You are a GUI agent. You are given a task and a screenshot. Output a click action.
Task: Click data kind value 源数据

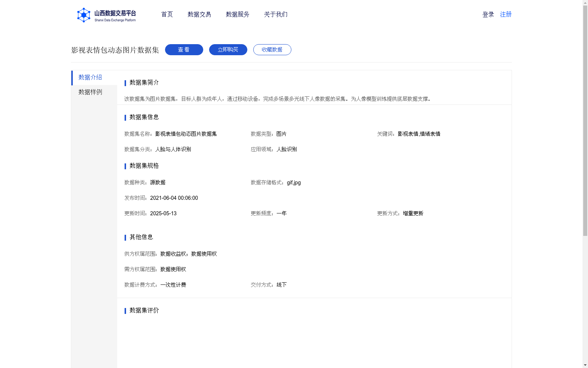coord(158,183)
